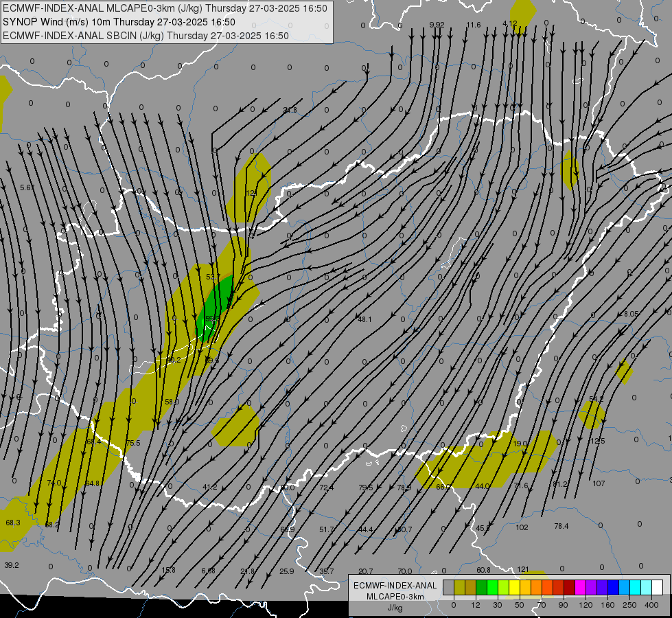This screenshot has width=672, height=618.
Task: Select the pure blue legend swatch above 160
Action: click(613, 587)
